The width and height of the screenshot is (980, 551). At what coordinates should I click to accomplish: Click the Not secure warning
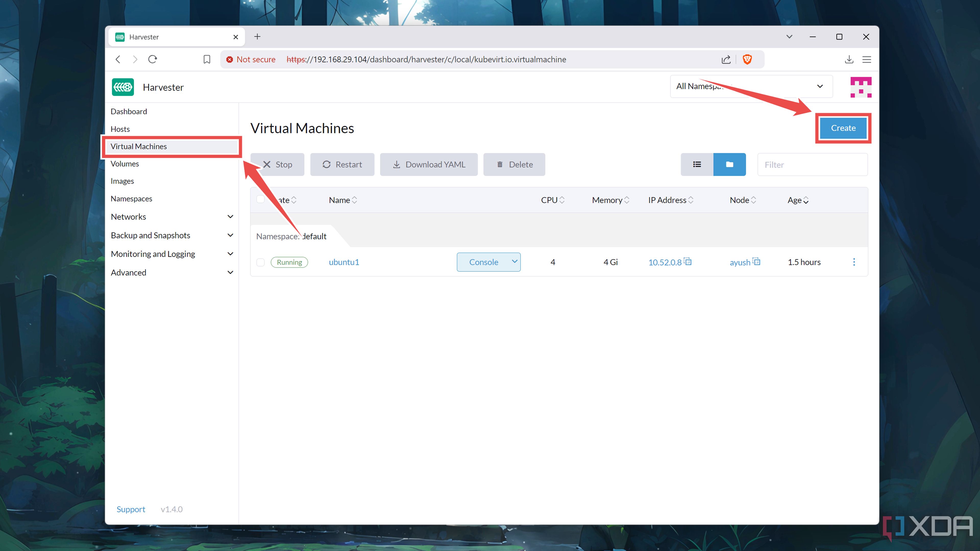(251, 59)
